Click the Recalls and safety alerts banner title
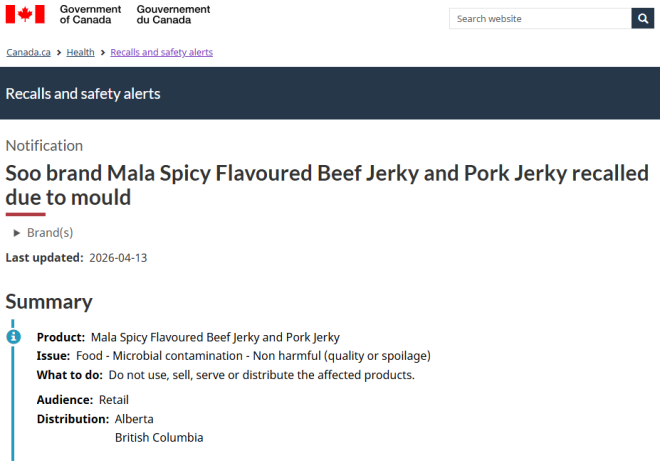This screenshot has width=660, height=468. [83, 94]
